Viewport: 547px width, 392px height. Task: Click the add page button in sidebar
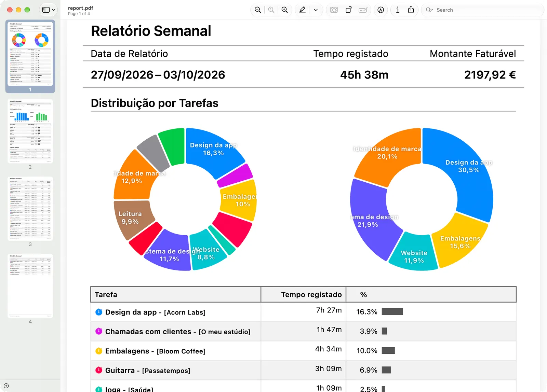6,386
